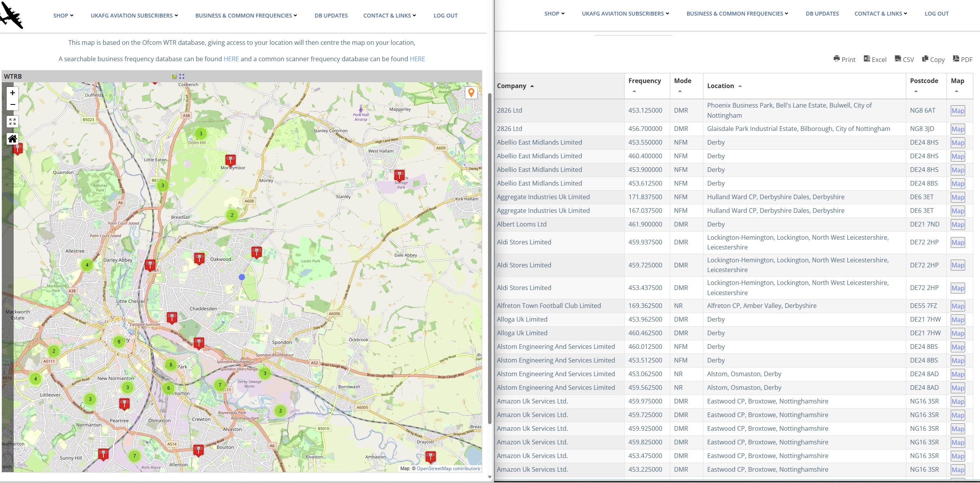The height and width of the screenshot is (483, 980).
Task: Expand map via blue arrows icon in WTRB header
Action: (x=182, y=76)
